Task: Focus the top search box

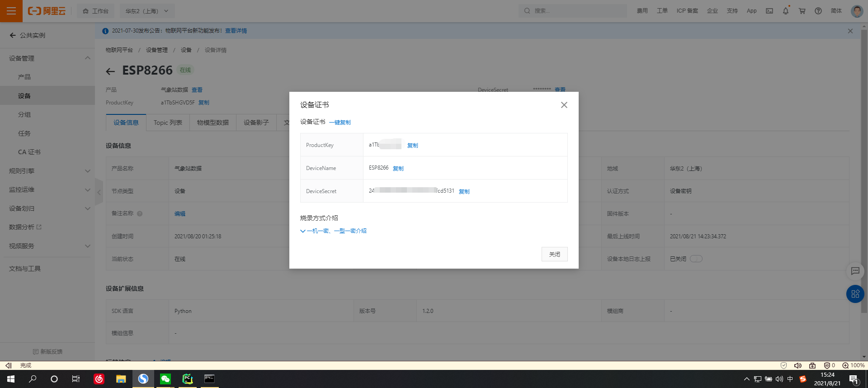Action: 572,11
